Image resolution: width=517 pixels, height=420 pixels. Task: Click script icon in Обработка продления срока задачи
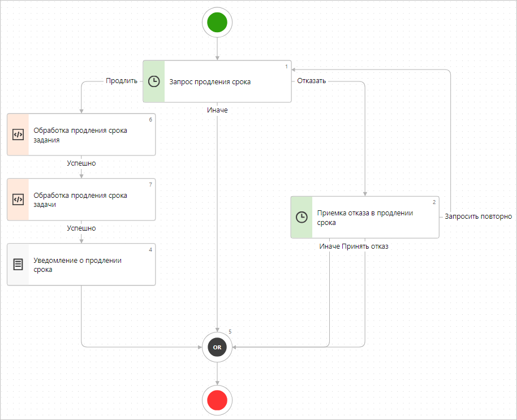pyautogui.click(x=18, y=200)
